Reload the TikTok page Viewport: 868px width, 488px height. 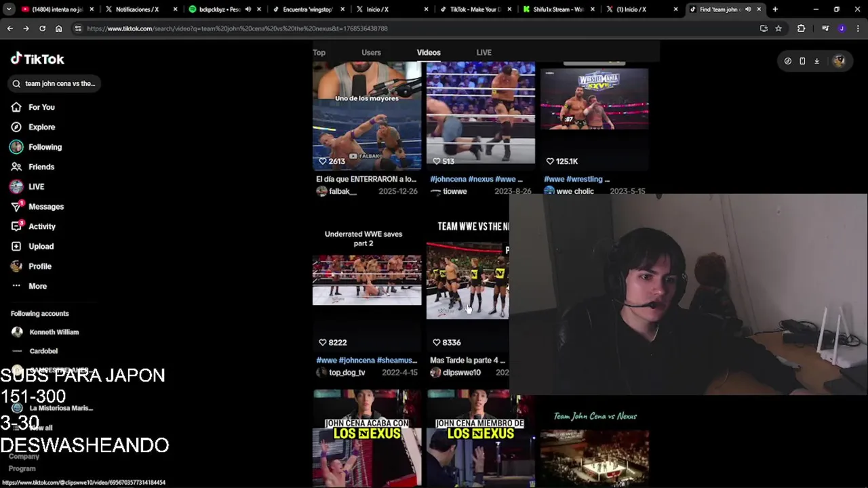point(42,28)
